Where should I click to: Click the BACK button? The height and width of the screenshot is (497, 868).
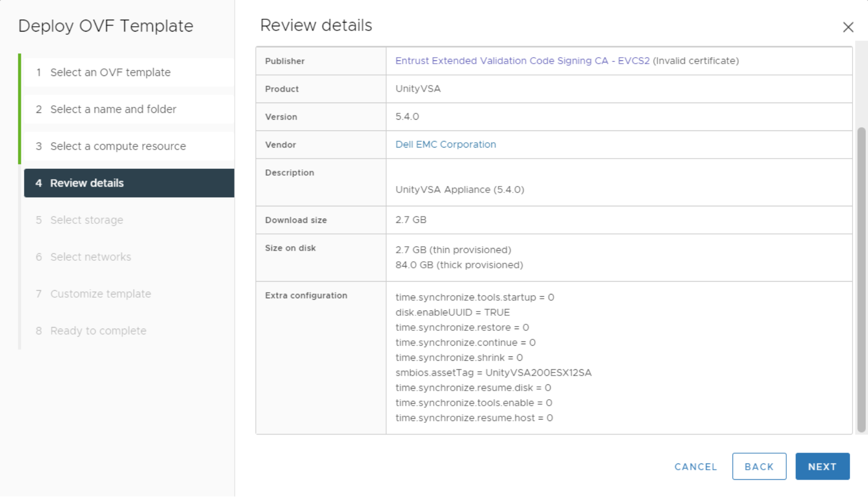coord(759,467)
